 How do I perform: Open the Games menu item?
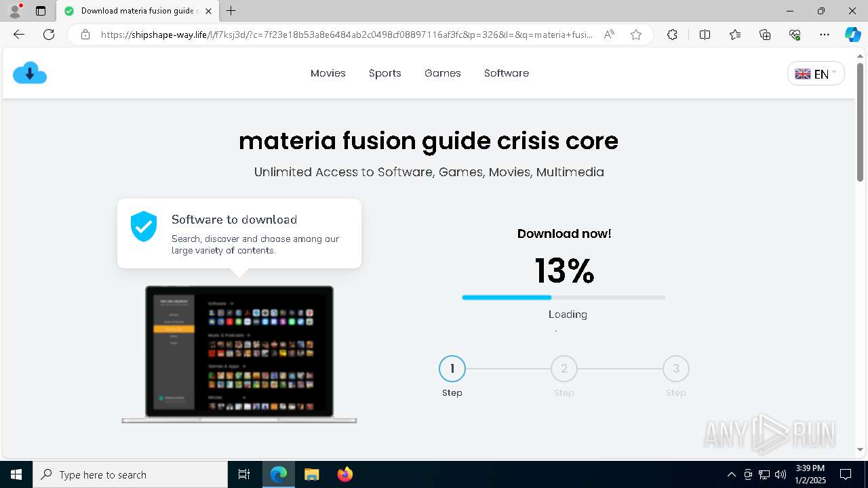[x=443, y=73]
